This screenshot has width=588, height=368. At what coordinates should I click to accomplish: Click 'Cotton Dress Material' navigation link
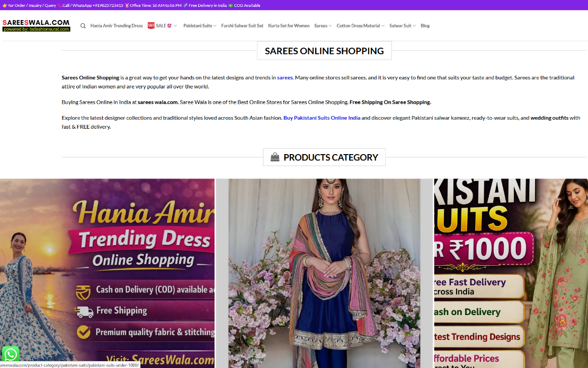click(358, 26)
